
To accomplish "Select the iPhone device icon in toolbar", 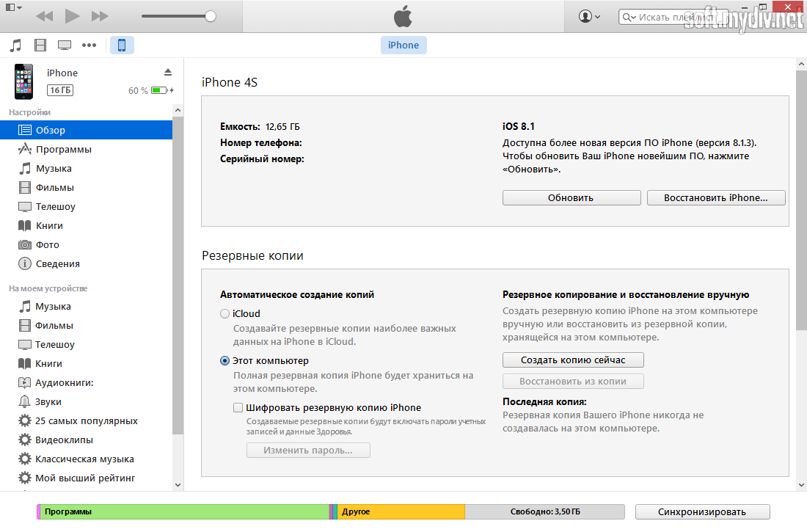I will 122,45.
